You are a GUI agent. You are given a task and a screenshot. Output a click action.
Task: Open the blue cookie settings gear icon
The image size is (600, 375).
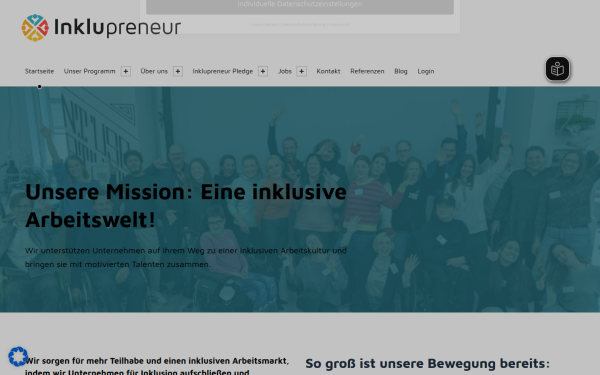coord(18,357)
